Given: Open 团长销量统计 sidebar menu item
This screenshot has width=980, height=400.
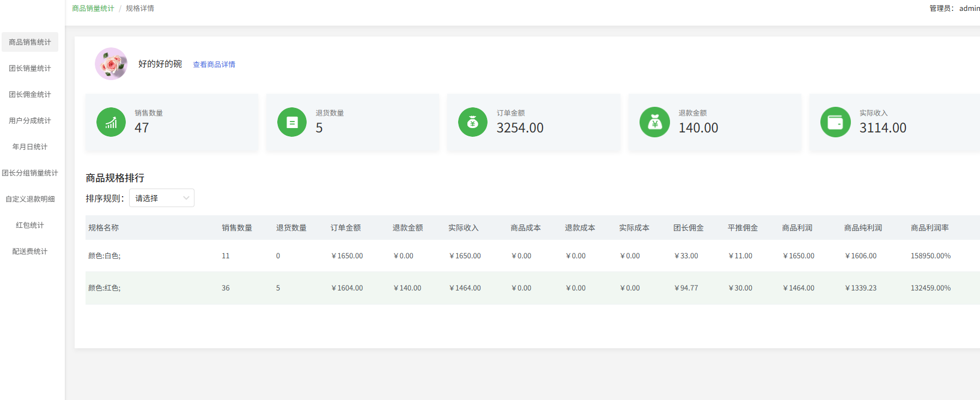Looking at the screenshot, I should (30, 68).
